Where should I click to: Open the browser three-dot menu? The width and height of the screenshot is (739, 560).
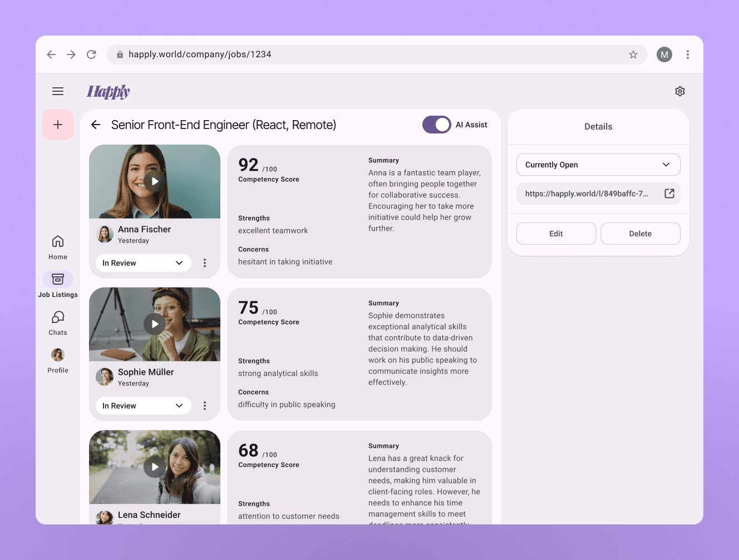688,54
